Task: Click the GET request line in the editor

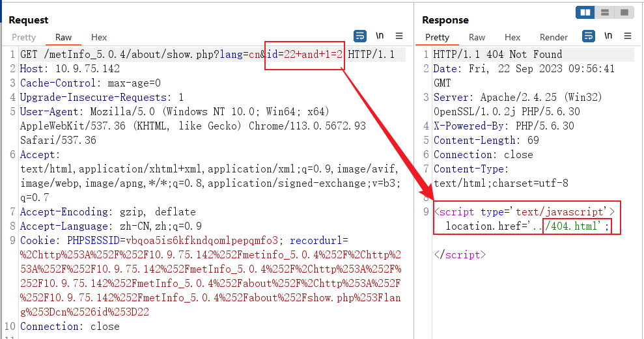Action: coord(208,54)
